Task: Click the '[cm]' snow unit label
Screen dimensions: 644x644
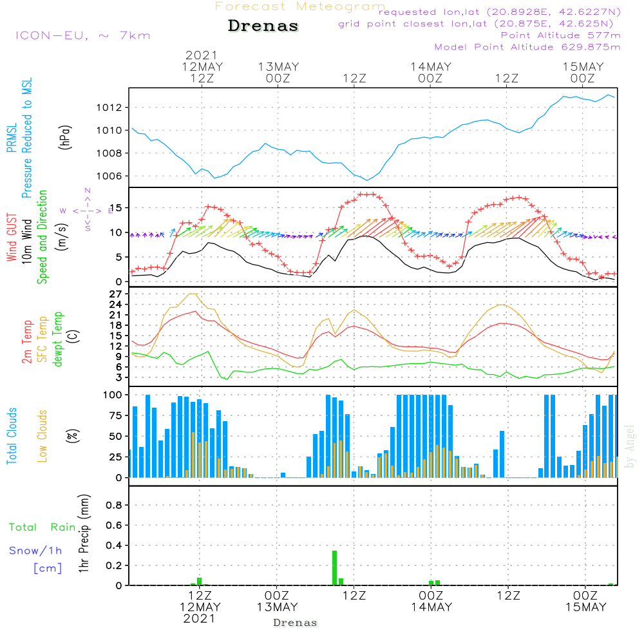Action: (48, 569)
